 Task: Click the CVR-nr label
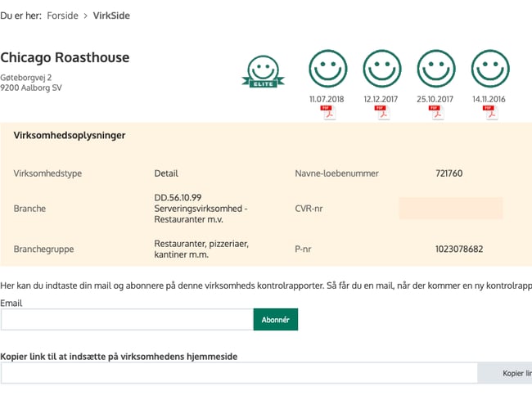pos(309,209)
